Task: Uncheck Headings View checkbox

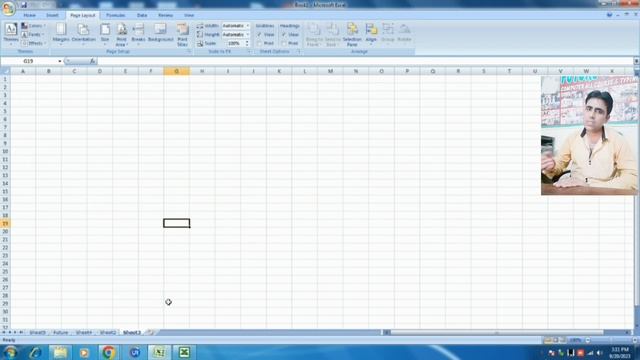Action: tap(284, 35)
